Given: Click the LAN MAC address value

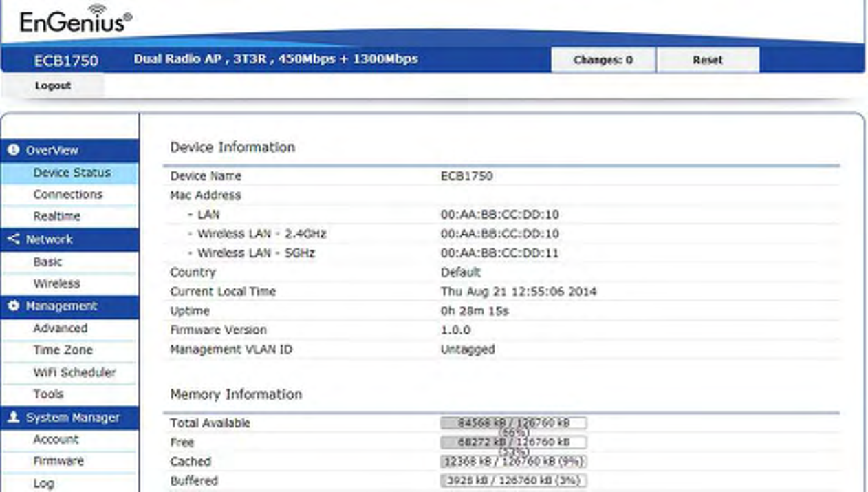Looking at the screenshot, I should coord(500,215).
